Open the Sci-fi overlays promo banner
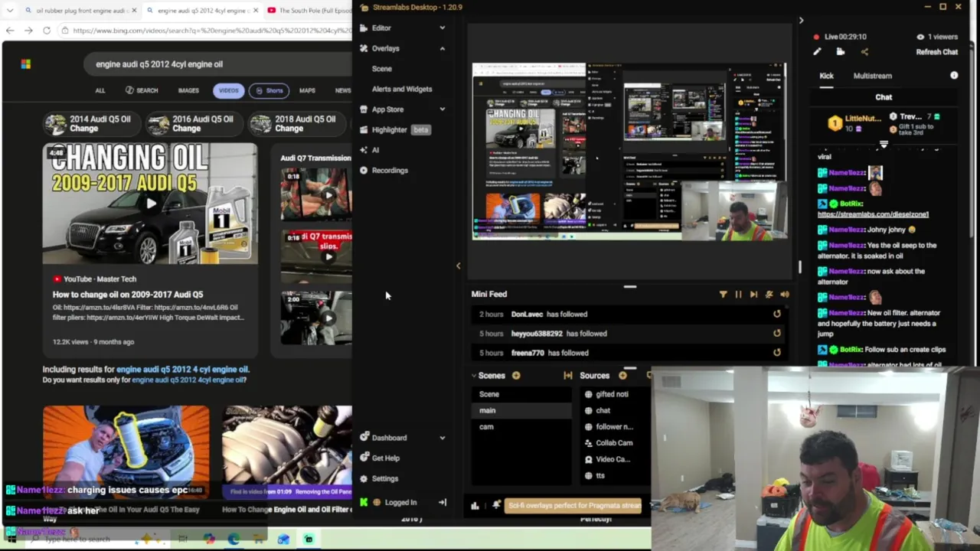The image size is (980, 551). [573, 505]
